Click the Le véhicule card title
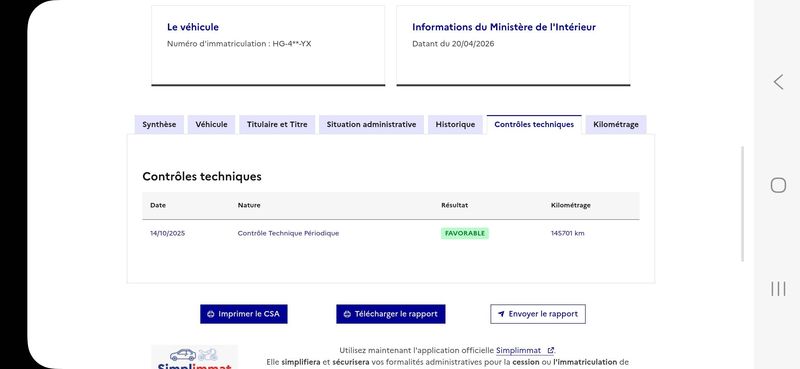 pos(193,27)
